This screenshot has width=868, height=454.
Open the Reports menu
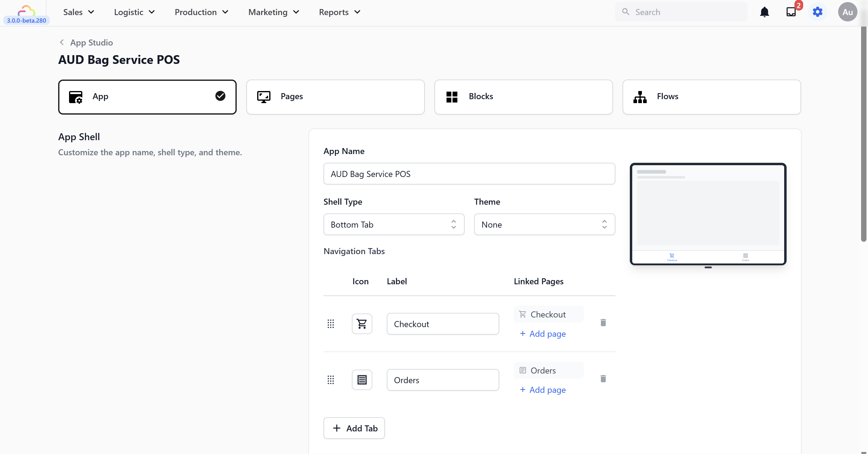(340, 12)
